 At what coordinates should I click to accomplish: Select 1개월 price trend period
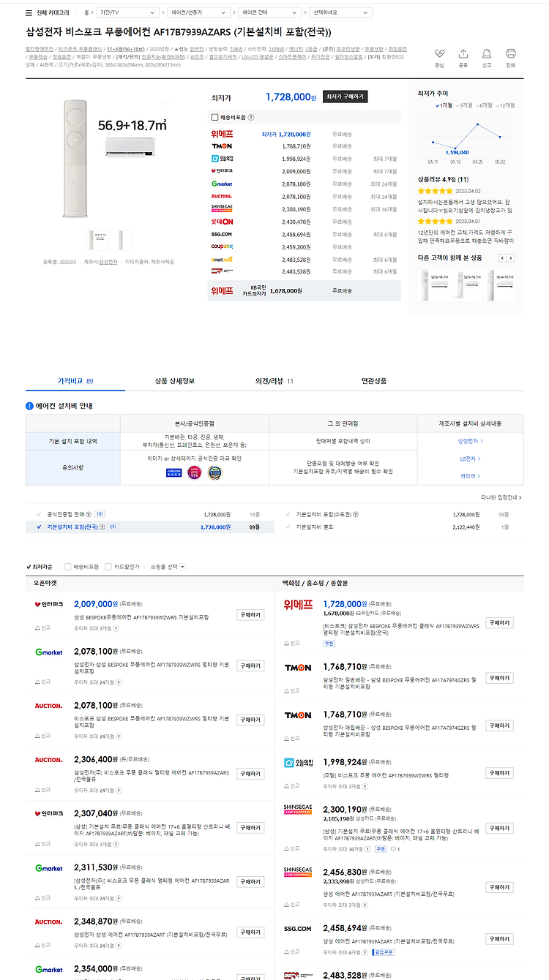coord(444,105)
